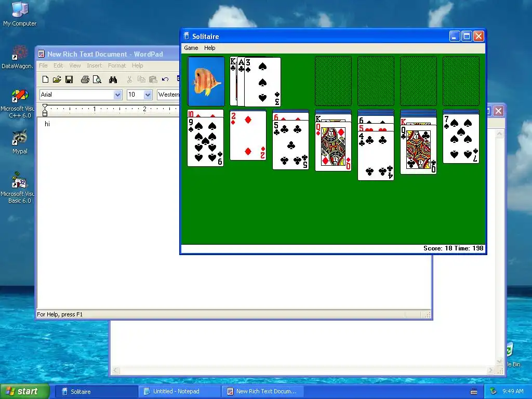Open the font name dropdown showing Arial
The height and width of the screenshot is (399, 532).
[x=118, y=95]
